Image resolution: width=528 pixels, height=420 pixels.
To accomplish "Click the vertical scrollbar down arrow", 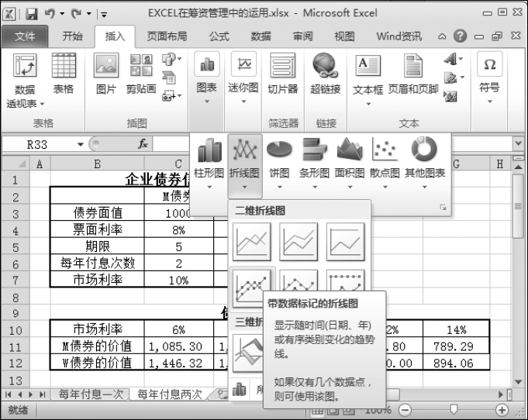I will tap(518, 382).
